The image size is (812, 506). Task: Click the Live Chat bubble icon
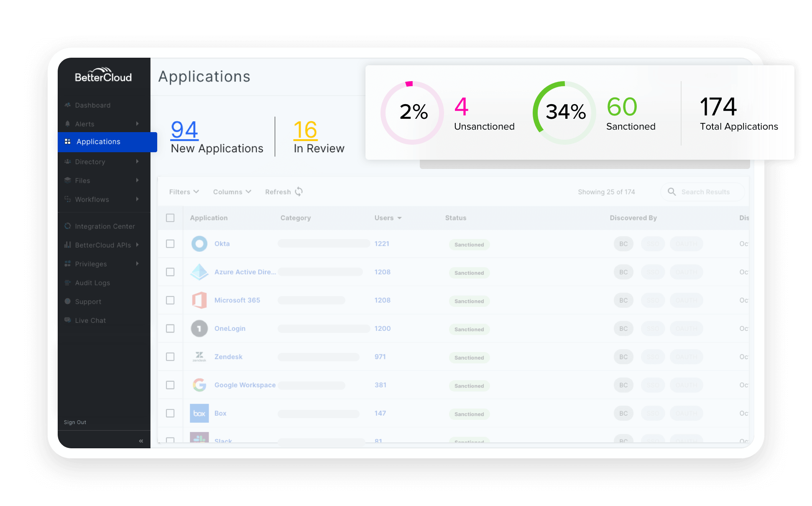click(x=68, y=320)
